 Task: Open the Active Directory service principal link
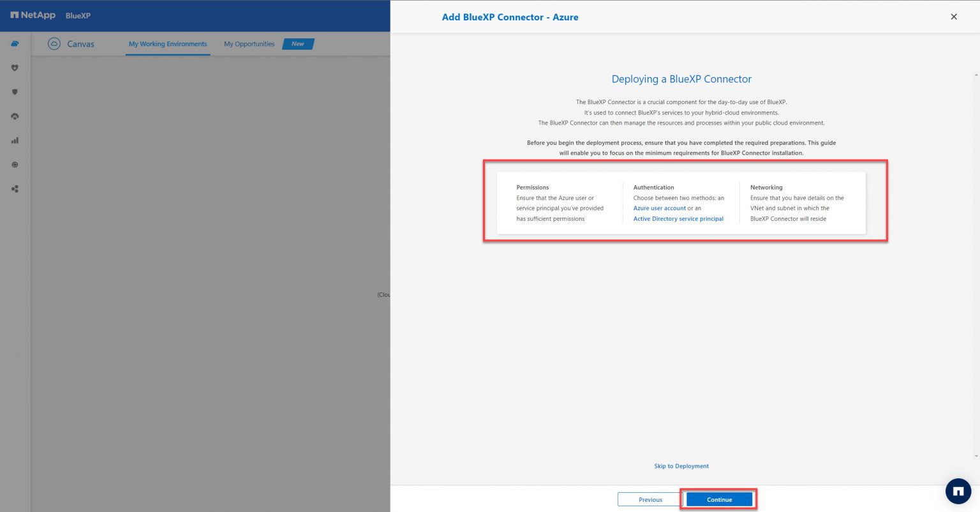pyautogui.click(x=678, y=218)
